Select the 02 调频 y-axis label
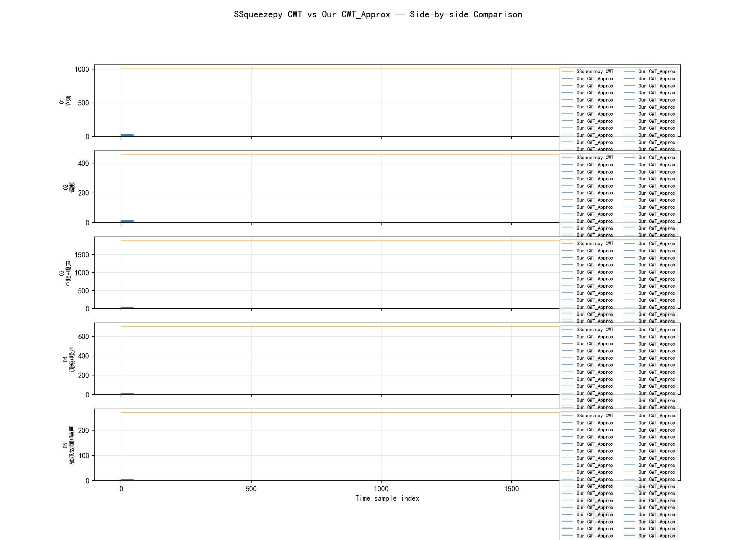The width and height of the screenshot is (756, 540). (69, 187)
